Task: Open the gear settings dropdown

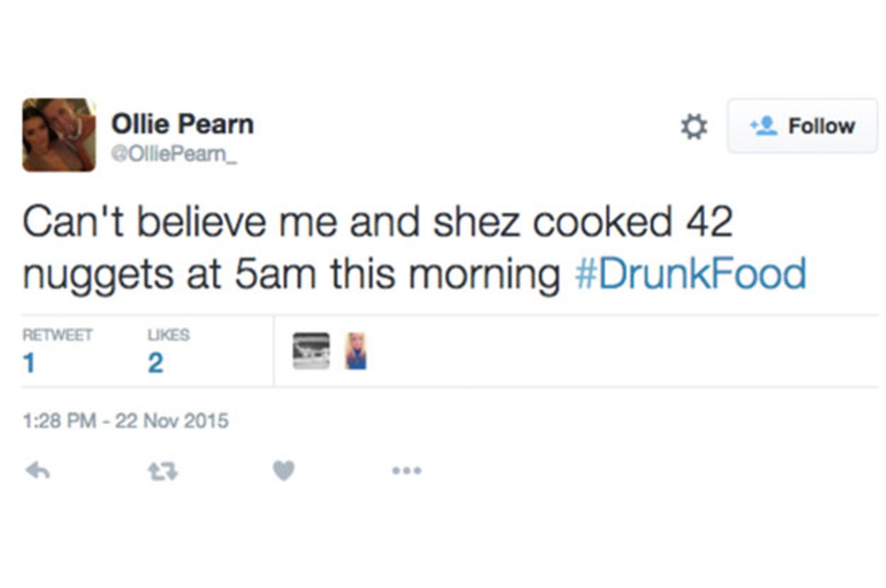Action: (694, 127)
